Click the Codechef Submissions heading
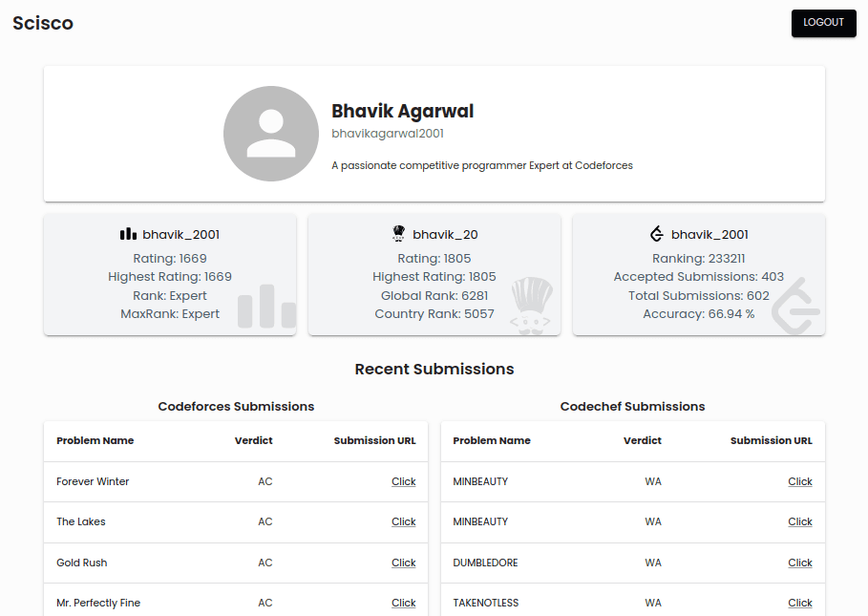The width and height of the screenshot is (868, 616). 632,406
